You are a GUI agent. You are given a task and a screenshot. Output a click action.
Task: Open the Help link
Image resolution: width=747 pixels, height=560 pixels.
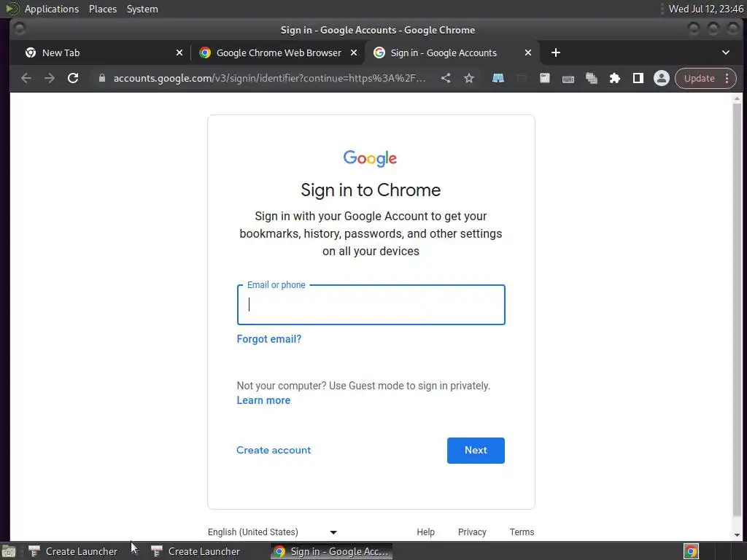pos(425,532)
